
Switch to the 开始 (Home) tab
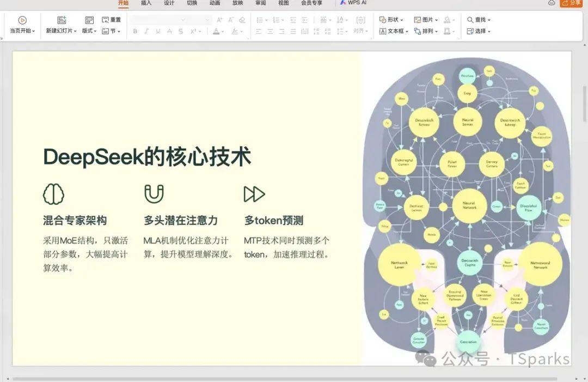click(124, 3)
